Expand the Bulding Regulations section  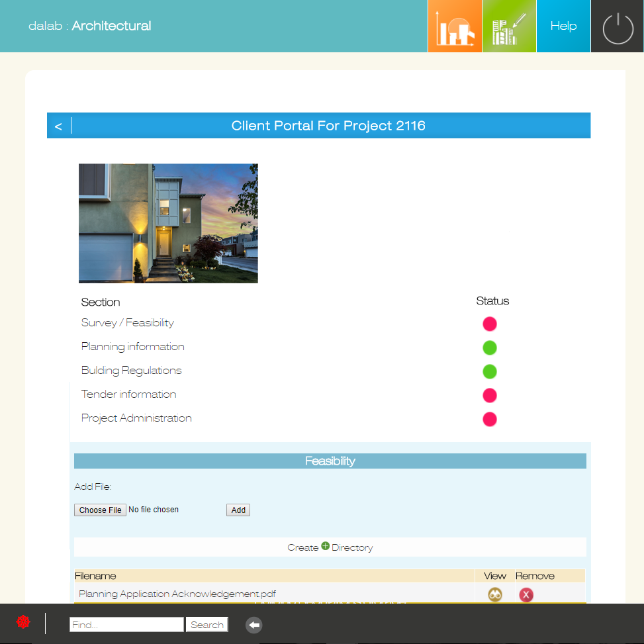point(131,371)
